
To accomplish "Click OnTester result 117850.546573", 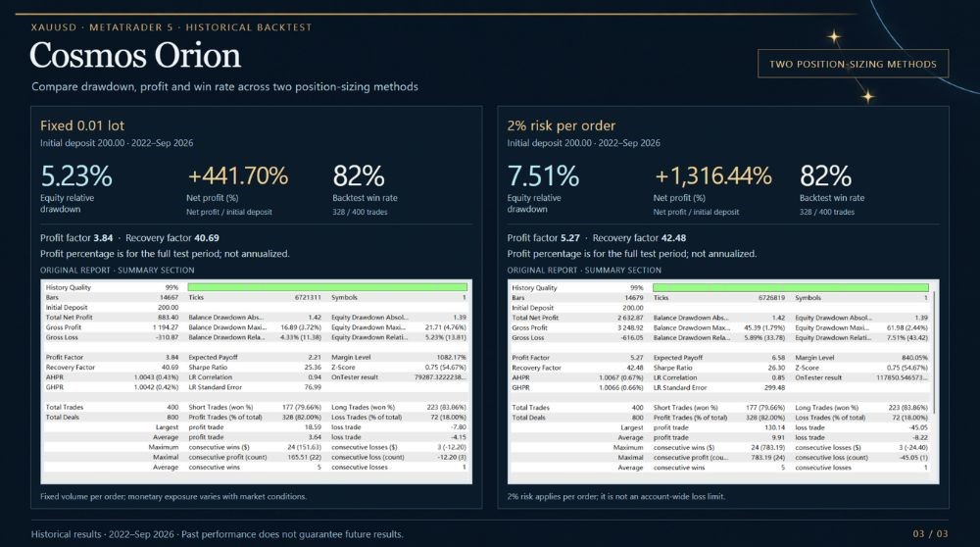I will 902,377.
